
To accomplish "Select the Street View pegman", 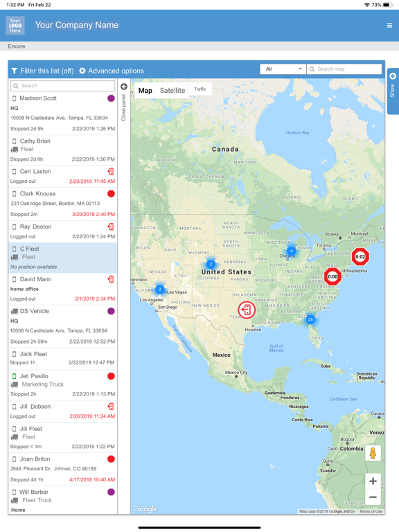I will (x=373, y=453).
